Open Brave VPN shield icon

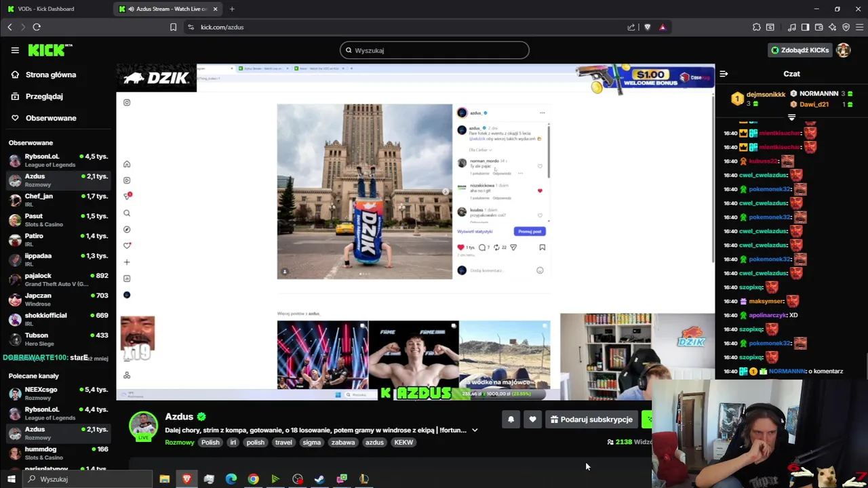pyautogui.click(x=846, y=27)
